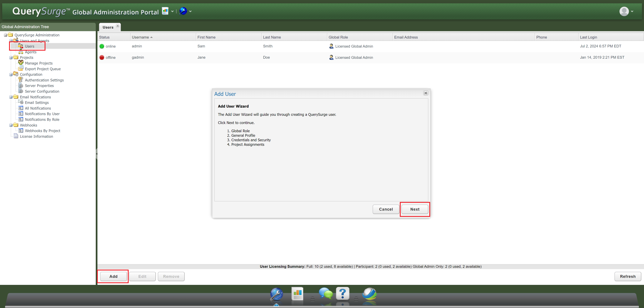Screen dimensions: 644x308
Task: Click the role icon in the gadmin row
Action: [331, 57]
